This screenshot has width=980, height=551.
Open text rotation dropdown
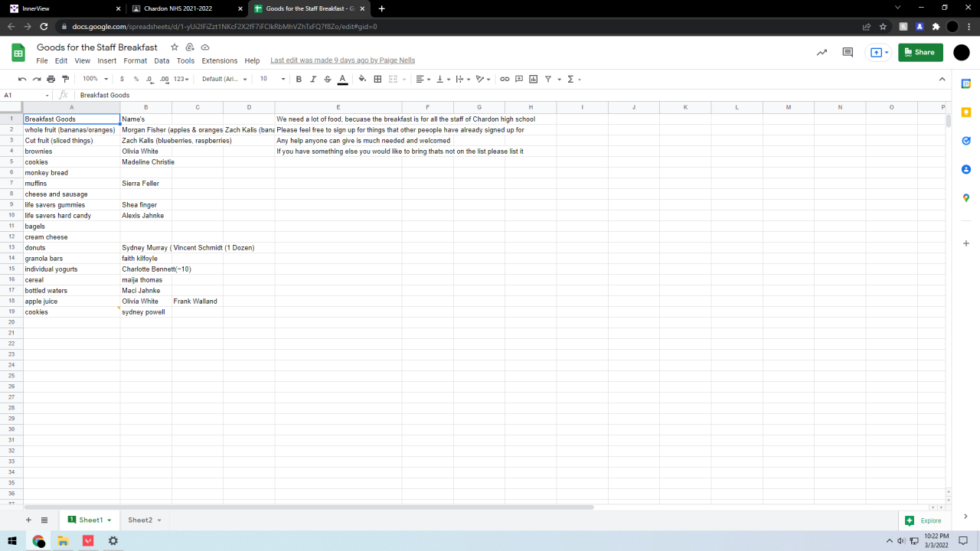click(x=484, y=79)
